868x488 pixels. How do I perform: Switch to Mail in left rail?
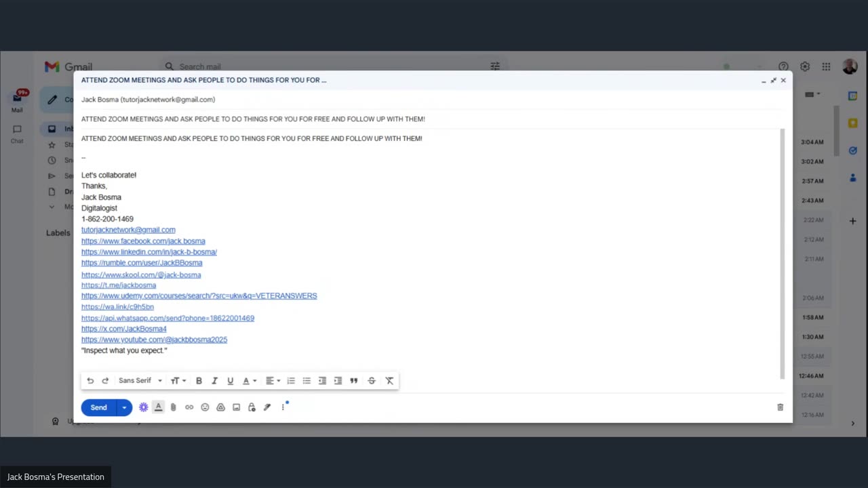17,102
